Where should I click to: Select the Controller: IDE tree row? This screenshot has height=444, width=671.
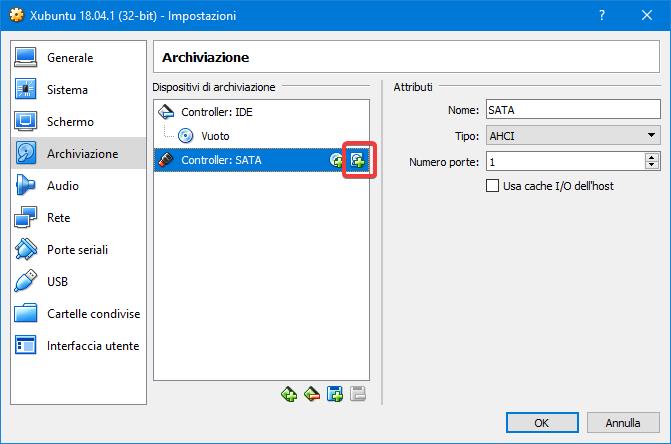pos(261,112)
